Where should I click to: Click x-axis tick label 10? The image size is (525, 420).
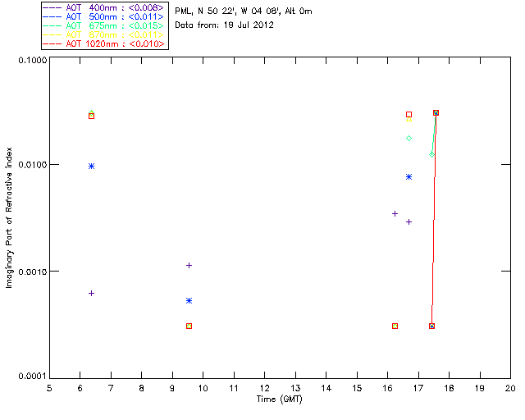203,388
